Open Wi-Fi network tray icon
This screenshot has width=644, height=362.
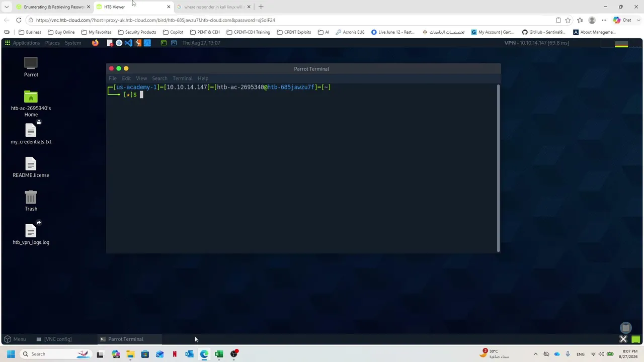click(593, 354)
